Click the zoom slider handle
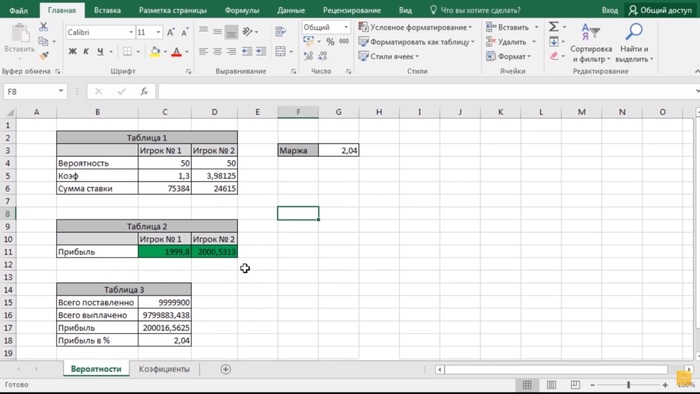 [629, 385]
